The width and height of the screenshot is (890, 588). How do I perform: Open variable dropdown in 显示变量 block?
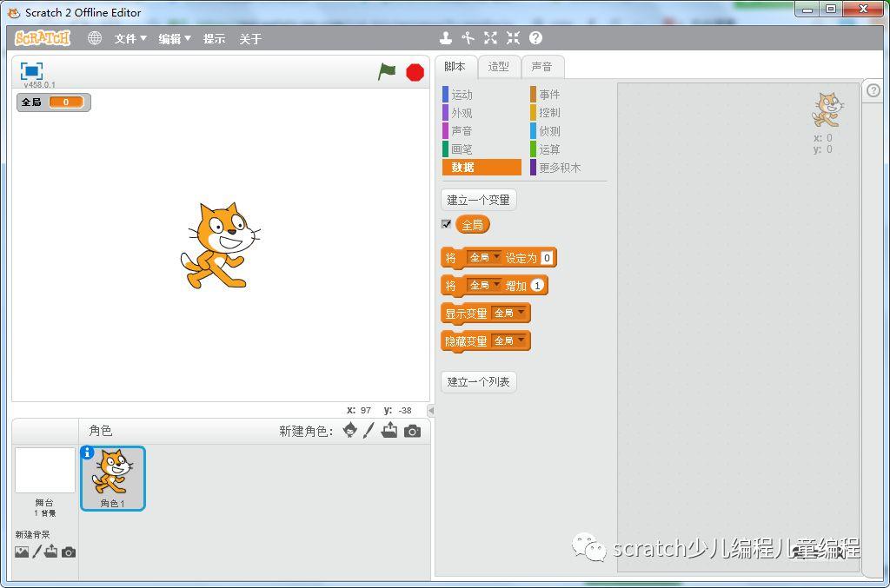click(508, 313)
